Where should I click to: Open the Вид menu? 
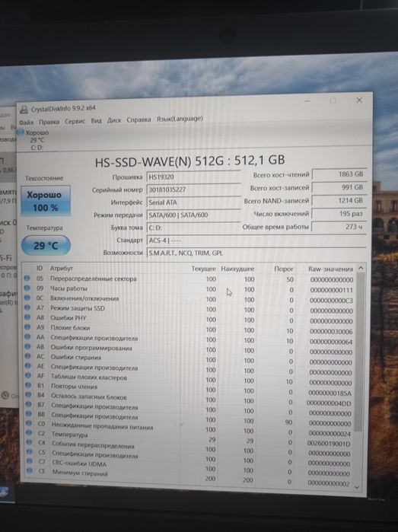[96, 121]
